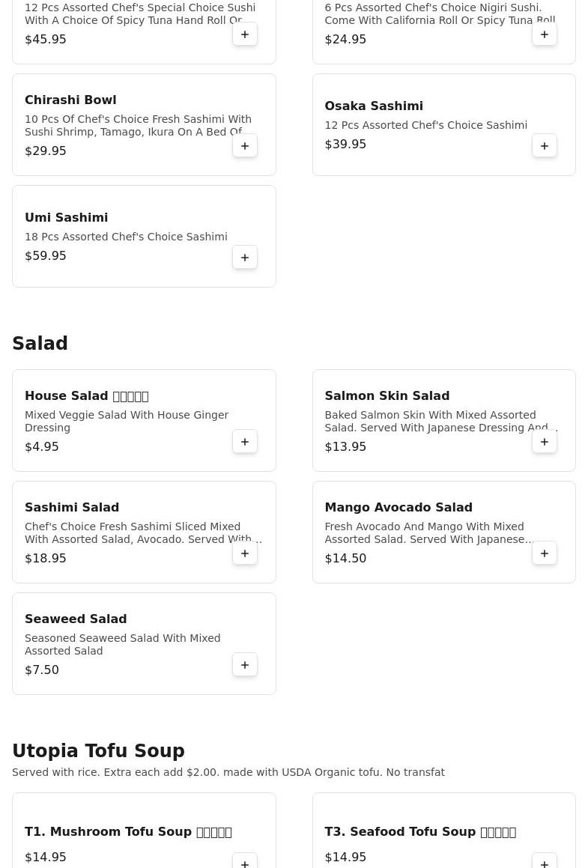Viewport: 588px width, 868px height.
Task: Add the $45.95 sushi combo to cart
Action: (245, 34)
